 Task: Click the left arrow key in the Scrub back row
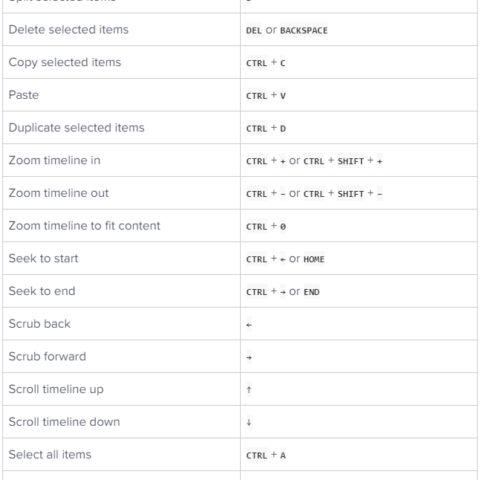[x=249, y=324]
